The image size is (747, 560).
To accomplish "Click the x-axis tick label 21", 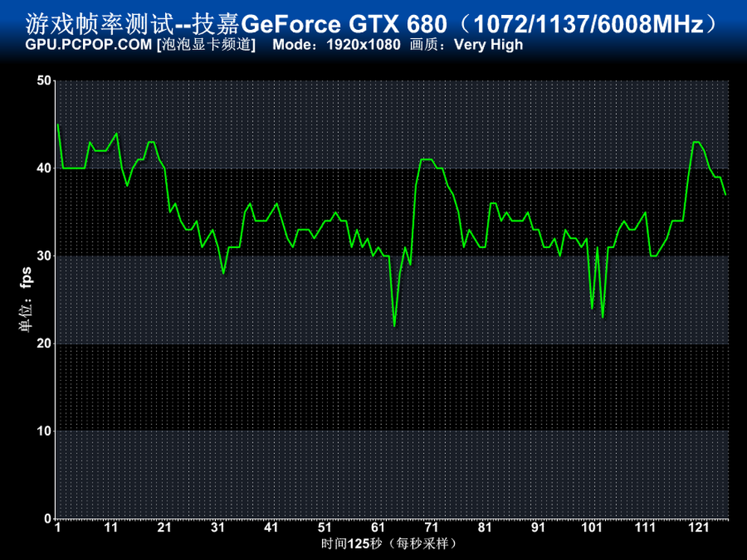I will point(164,528).
